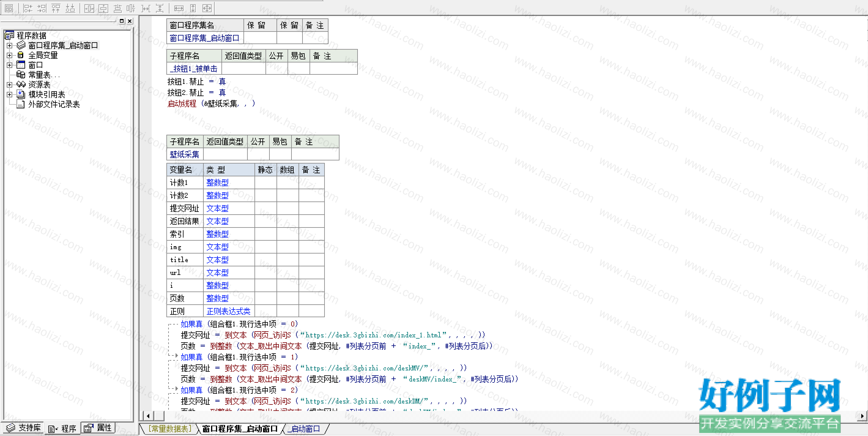This screenshot has width=868, height=436.
Task: Click the _按钮1_被单击 subroutine name
Action: [x=194, y=69]
